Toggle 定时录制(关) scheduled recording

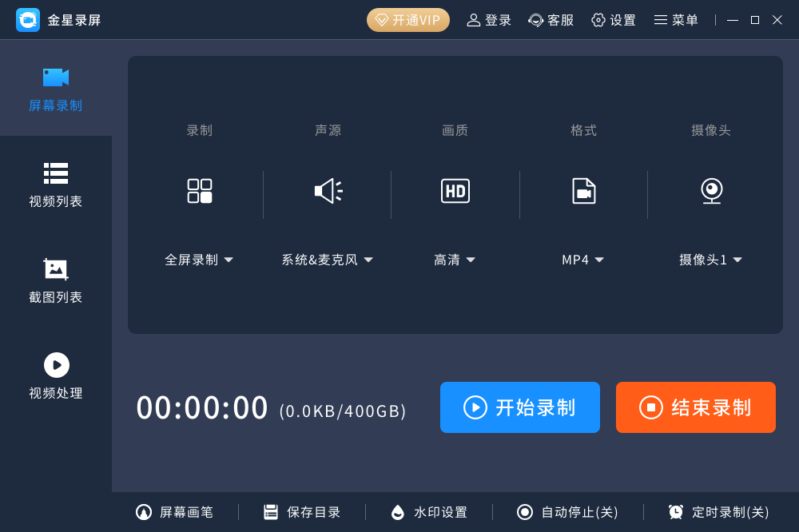(718, 512)
